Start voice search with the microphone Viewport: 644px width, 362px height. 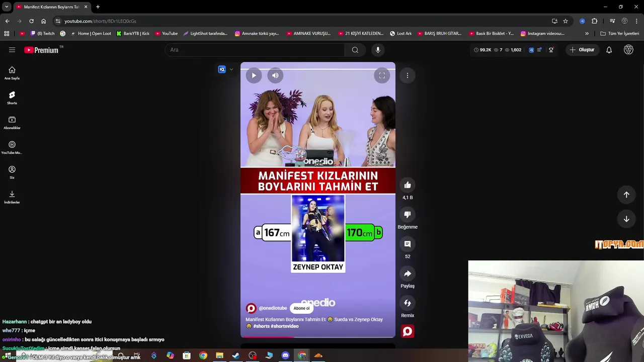(x=378, y=50)
